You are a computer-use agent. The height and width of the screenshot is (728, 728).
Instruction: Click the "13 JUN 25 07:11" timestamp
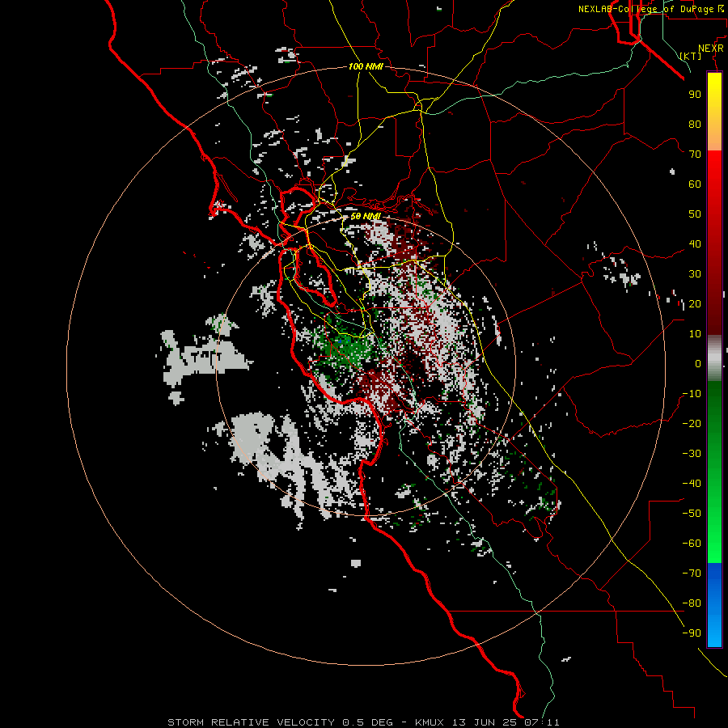pyautogui.click(x=506, y=722)
